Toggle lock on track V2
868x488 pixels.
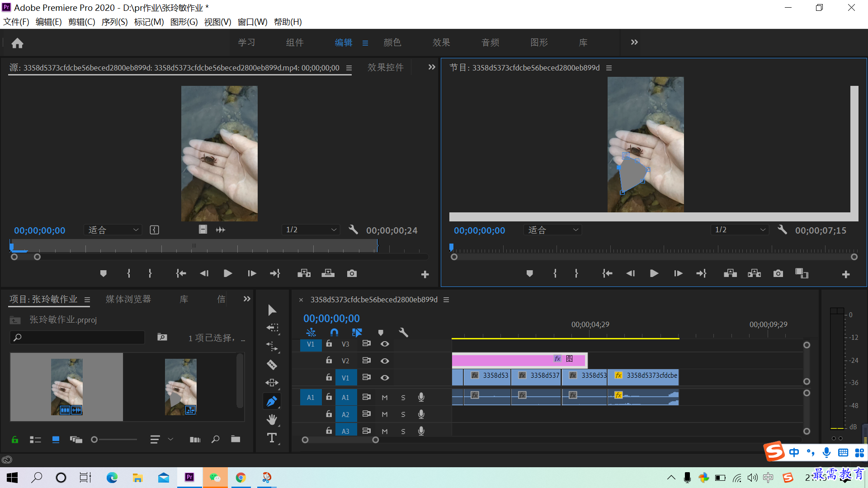(329, 361)
